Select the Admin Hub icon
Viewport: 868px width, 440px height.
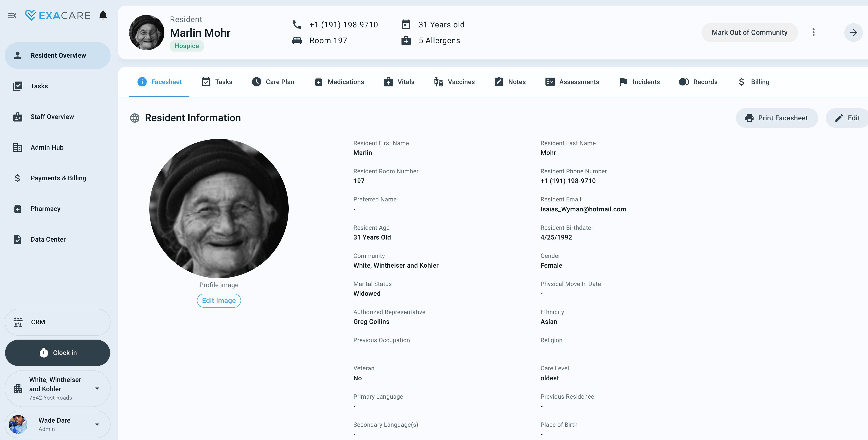[17, 147]
